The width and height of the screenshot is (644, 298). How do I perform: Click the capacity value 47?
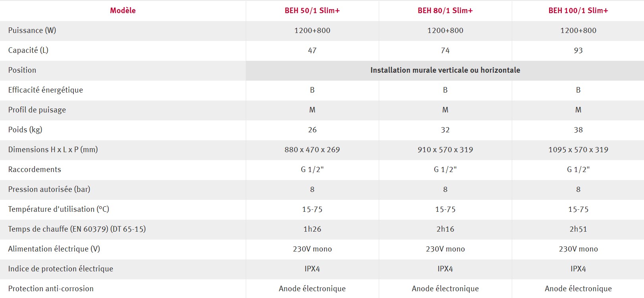(x=312, y=50)
